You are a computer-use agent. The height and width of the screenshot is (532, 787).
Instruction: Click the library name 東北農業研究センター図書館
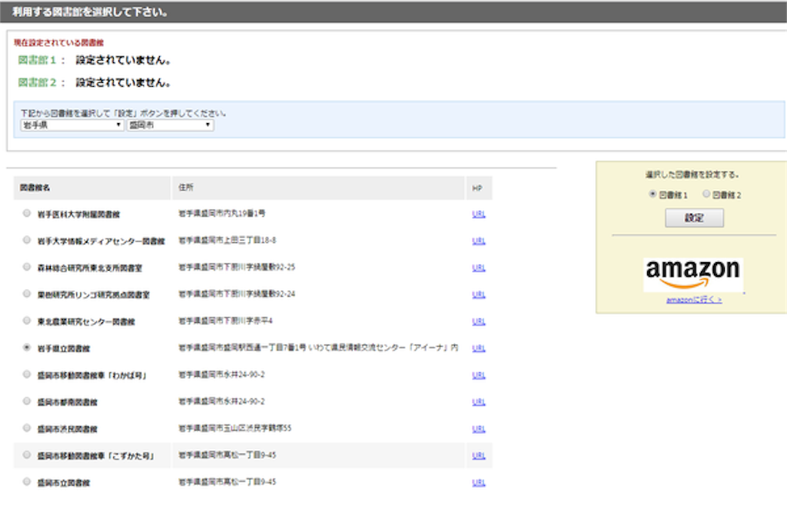point(86,321)
